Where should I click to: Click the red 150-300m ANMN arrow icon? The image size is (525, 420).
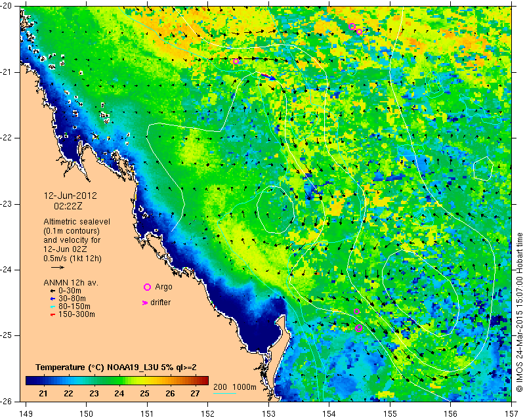pos(52,315)
